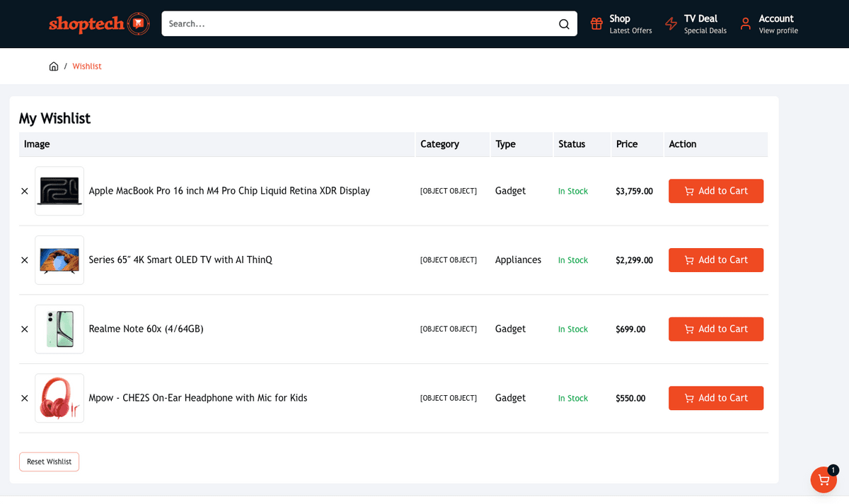Viewport: 849px width, 504px height.
Task: Remove Mpow headphone from wishlist
Action: [25, 398]
